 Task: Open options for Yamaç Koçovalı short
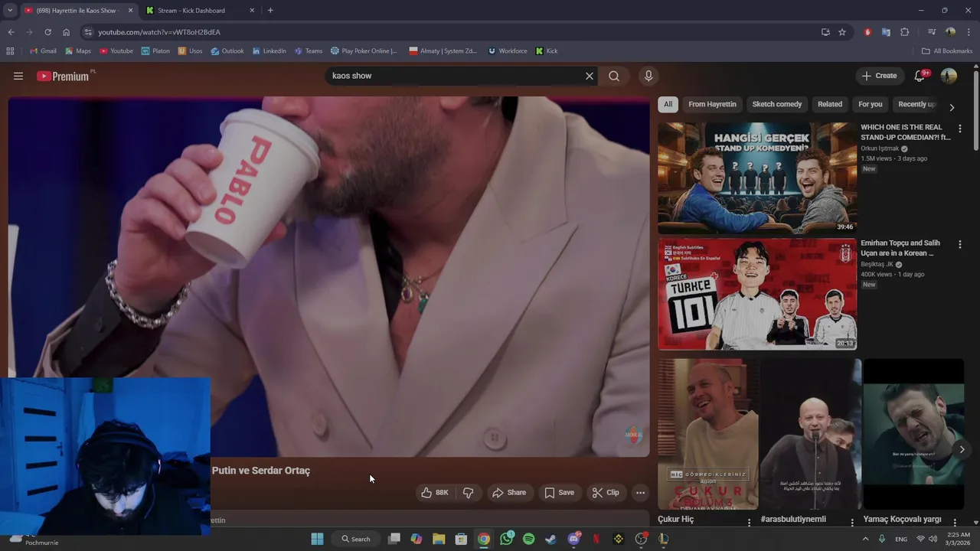pyautogui.click(x=955, y=522)
